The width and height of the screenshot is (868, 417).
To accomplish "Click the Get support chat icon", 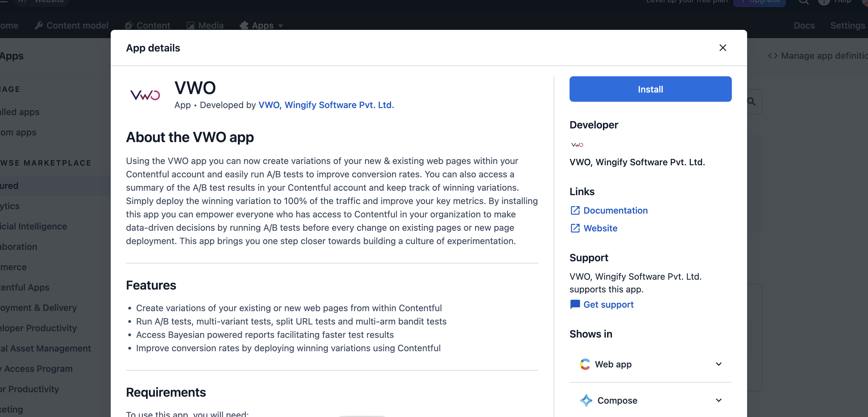I will click(x=575, y=304).
